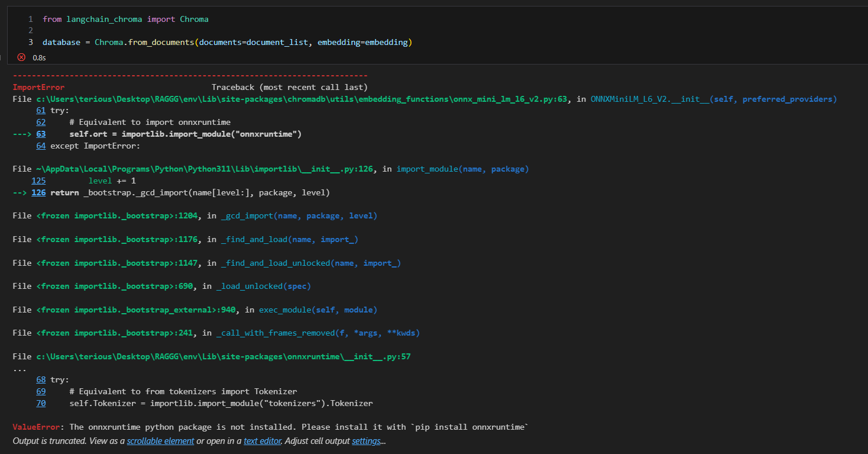The width and height of the screenshot is (868, 454).
Task: Open line 68 try link
Action: [41, 379]
